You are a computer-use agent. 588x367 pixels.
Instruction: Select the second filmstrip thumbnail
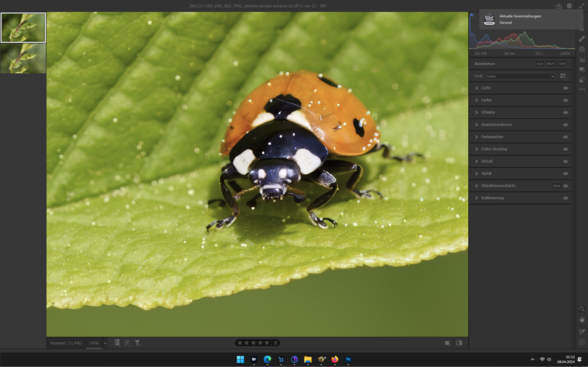[23, 59]
